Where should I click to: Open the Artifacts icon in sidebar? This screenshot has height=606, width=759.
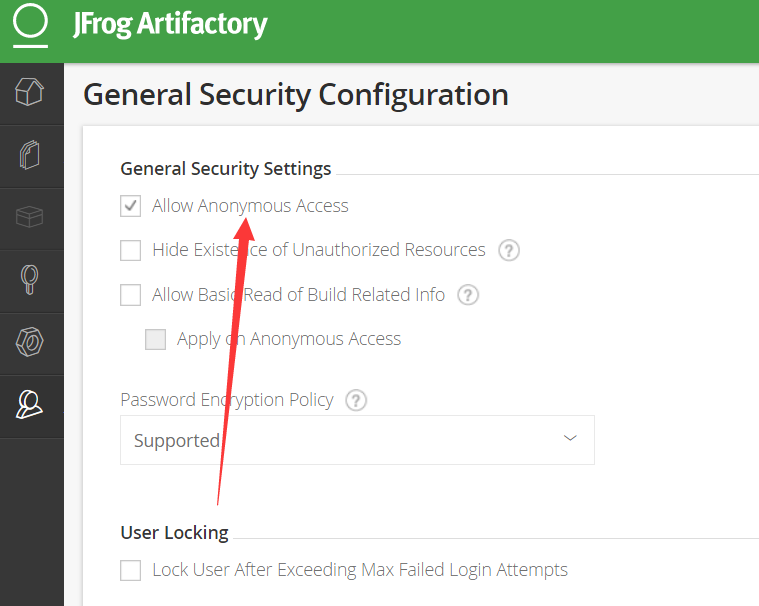point(31,156)
